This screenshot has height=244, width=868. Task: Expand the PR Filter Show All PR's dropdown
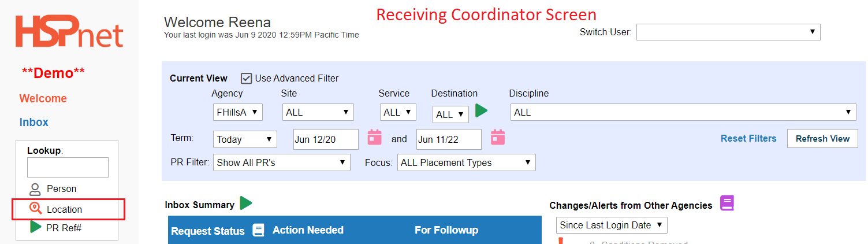pyautogui.click(x=282, y=162)
